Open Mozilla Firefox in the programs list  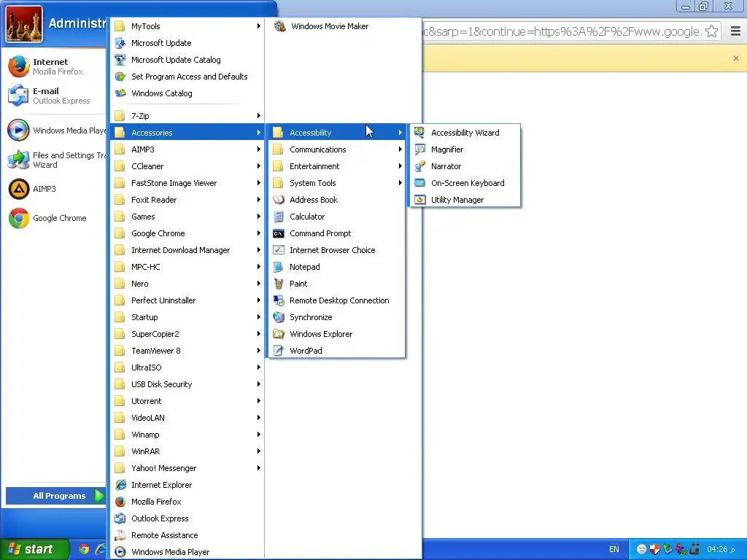point(187,502)
